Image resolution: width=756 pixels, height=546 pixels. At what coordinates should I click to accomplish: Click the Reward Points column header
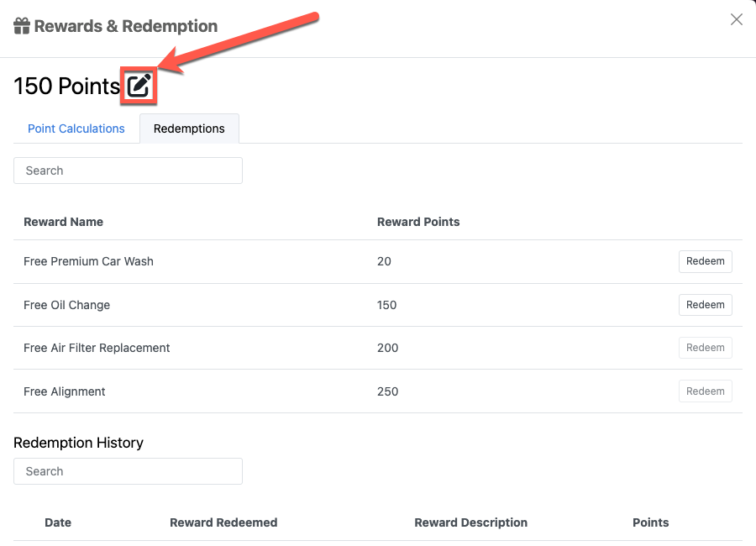[x=418, y=222]
